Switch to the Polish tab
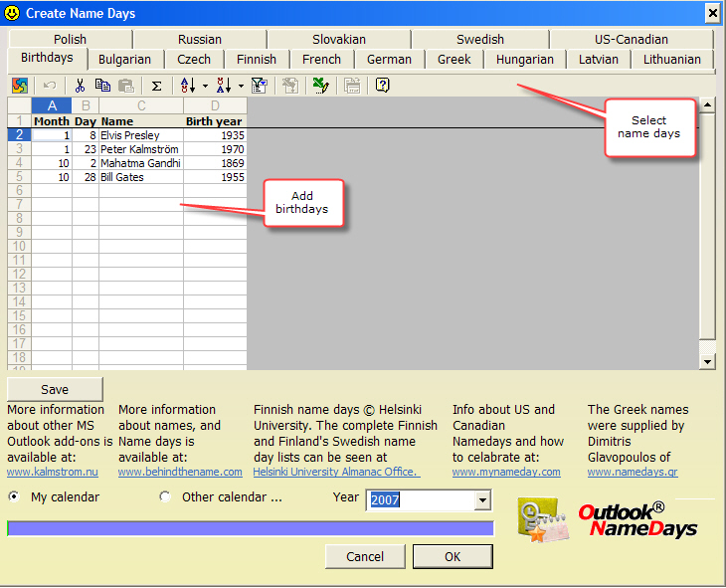 (70, 40)
